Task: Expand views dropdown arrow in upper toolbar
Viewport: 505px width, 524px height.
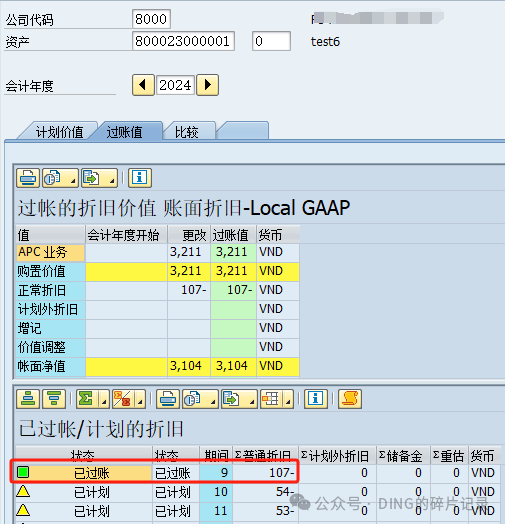Action: pyautogui.click(x=73, y=180)
